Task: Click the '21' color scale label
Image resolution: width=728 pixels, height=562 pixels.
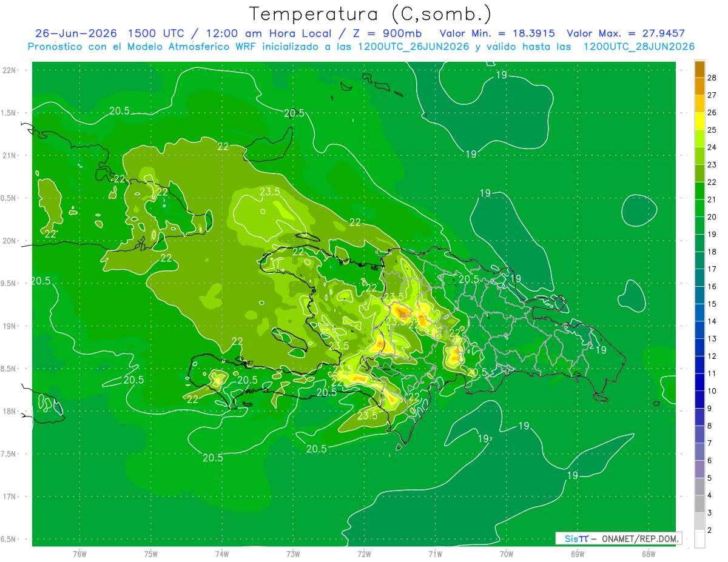Action: coord(712,199)
